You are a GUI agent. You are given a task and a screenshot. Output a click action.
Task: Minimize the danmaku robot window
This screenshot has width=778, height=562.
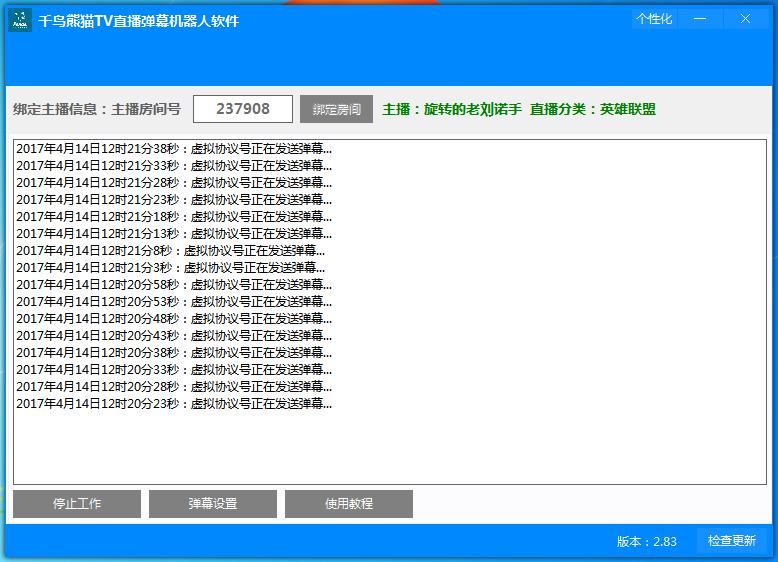click(700, 19)
